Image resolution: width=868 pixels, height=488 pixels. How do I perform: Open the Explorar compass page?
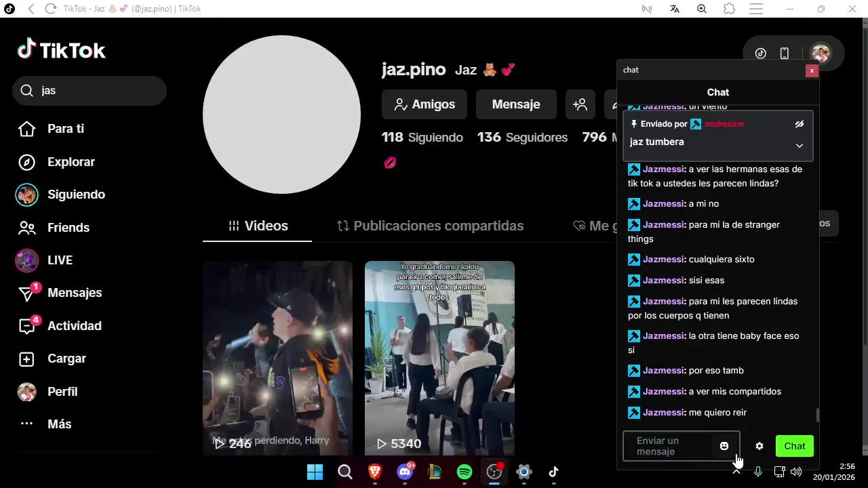pos(57,162)
